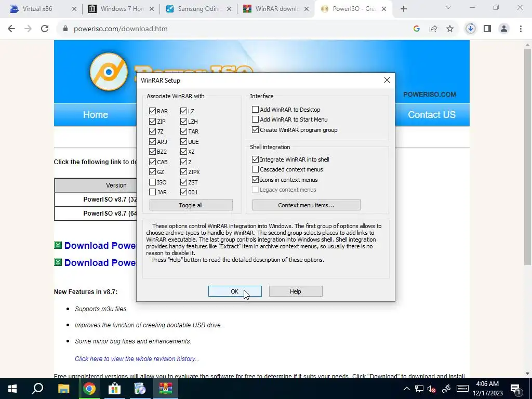The image size is (532, 399).
Task: Open a new tab with plus
Action: (x=403, y=9)
